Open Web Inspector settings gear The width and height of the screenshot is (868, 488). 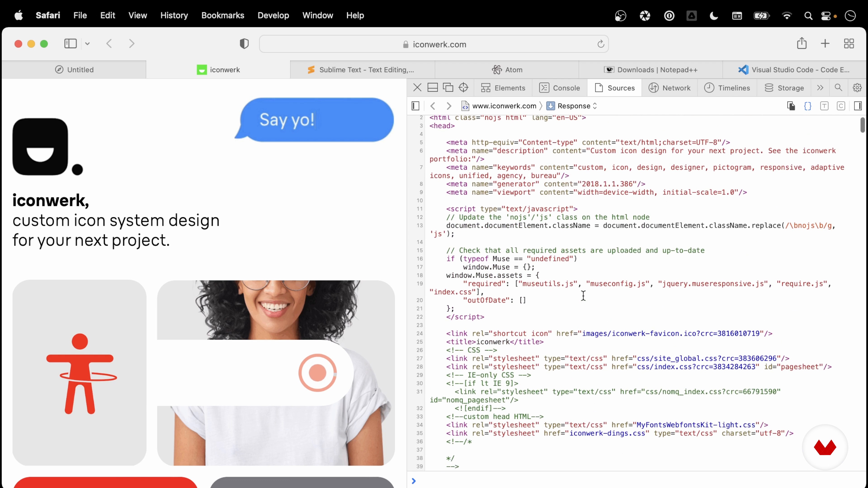[857, 88]
